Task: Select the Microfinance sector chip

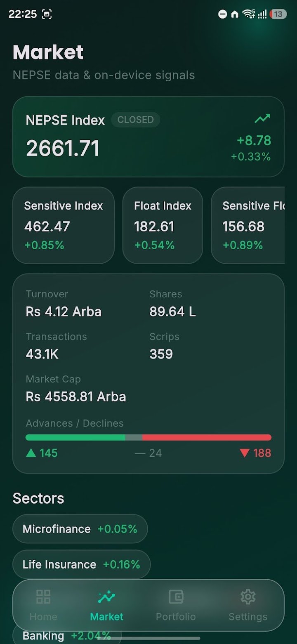Action: click(x=80, y=529)
